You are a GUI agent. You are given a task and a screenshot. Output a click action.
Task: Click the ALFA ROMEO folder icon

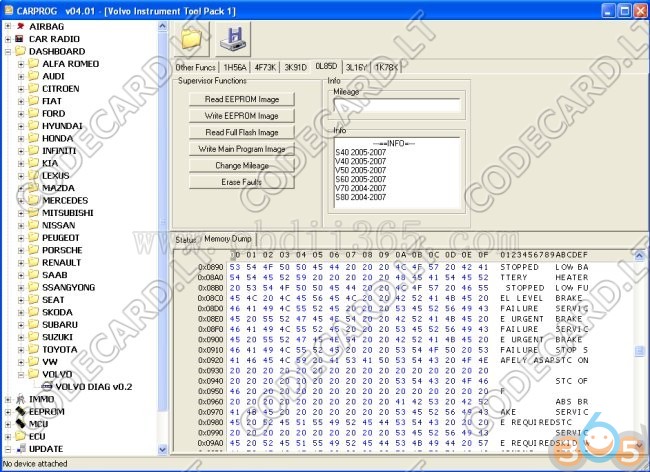point(33,64)
